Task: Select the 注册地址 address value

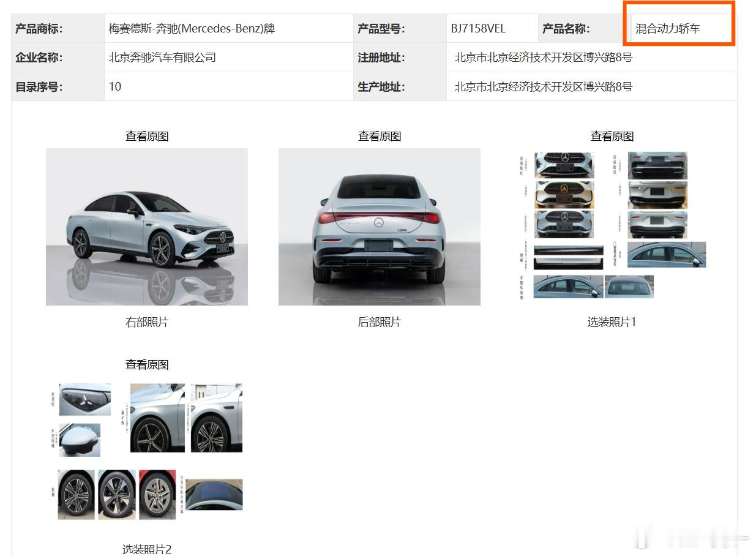Action: point(544,58)
